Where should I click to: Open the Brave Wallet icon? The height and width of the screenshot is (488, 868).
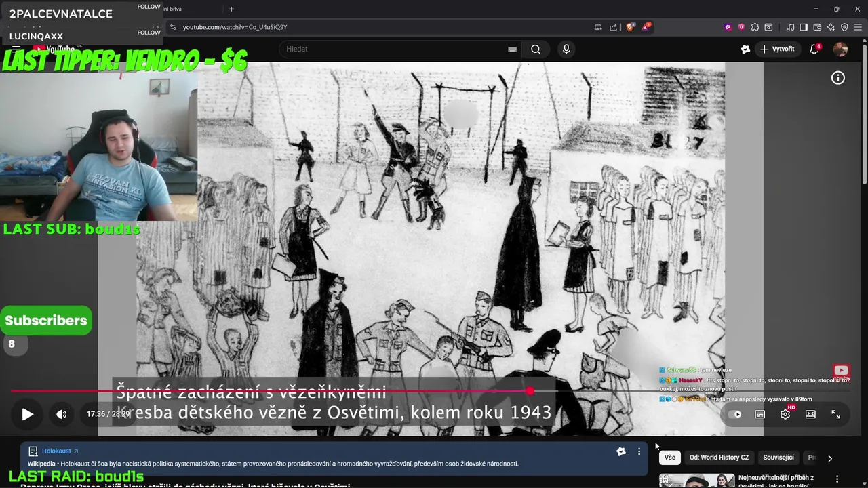[x=817, y=27]
